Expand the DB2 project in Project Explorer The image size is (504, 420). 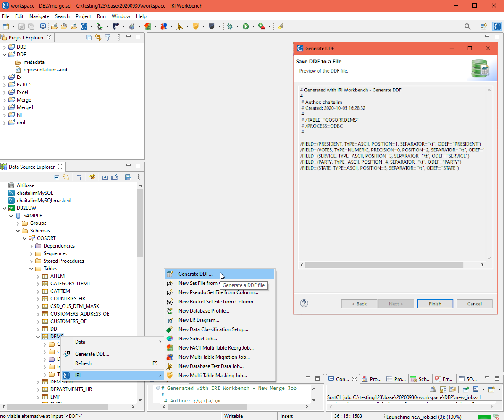pyautogui.click(x=5, y=47)
